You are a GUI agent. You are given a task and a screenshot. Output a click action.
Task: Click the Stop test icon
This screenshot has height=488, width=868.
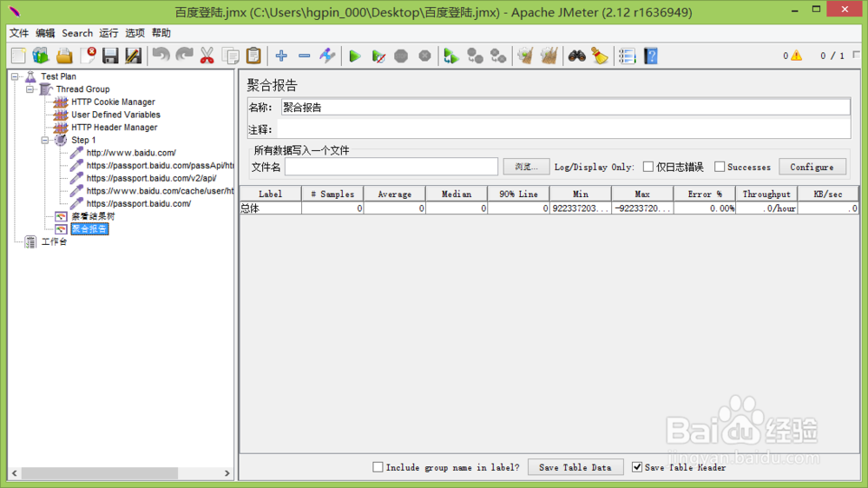click(x=401, y=56)
